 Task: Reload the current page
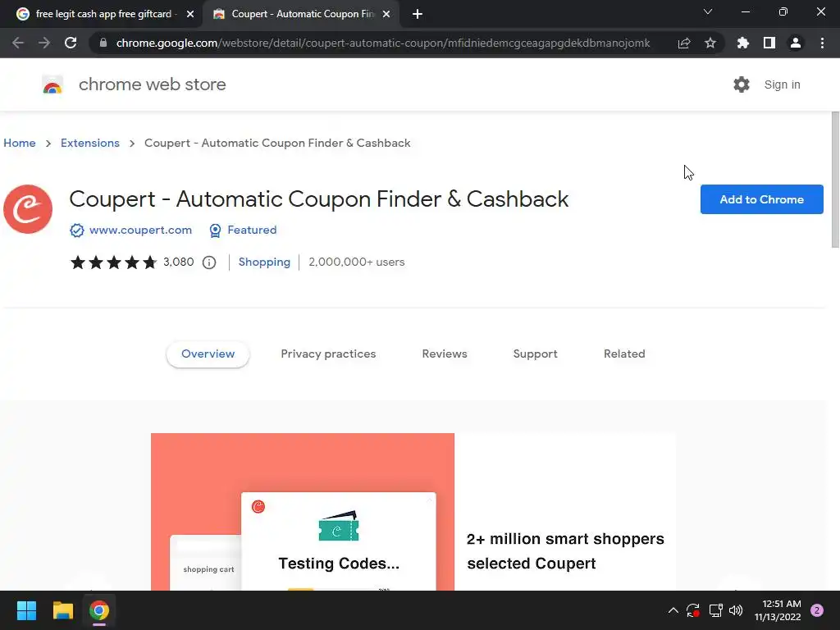(71, 43)
